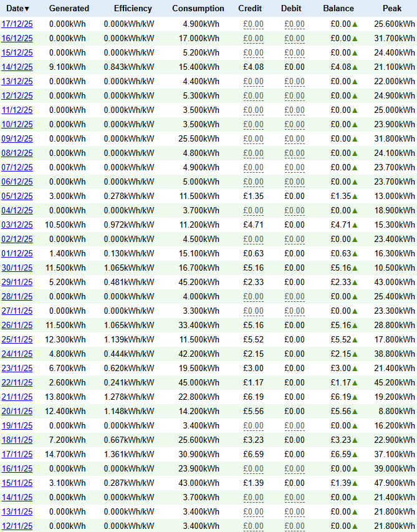
Task: Click the underlined credit £0.00 for 16/12/25
Action: pos(253,39)
